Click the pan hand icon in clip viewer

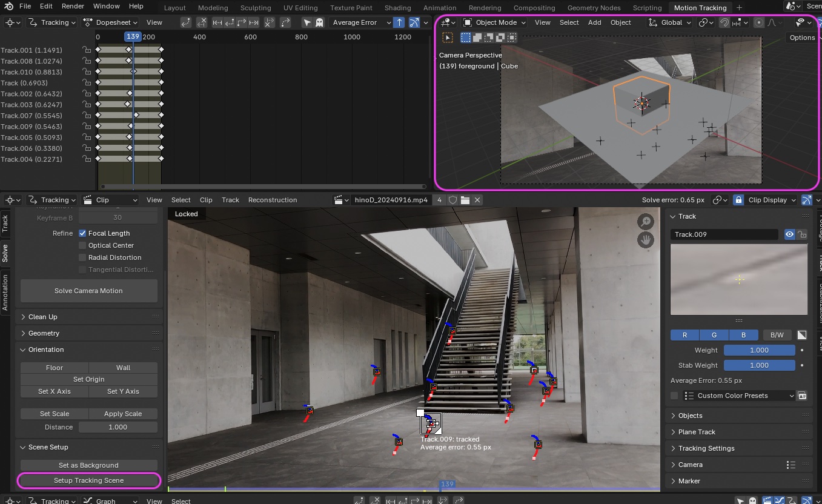(x=646, y=240)
